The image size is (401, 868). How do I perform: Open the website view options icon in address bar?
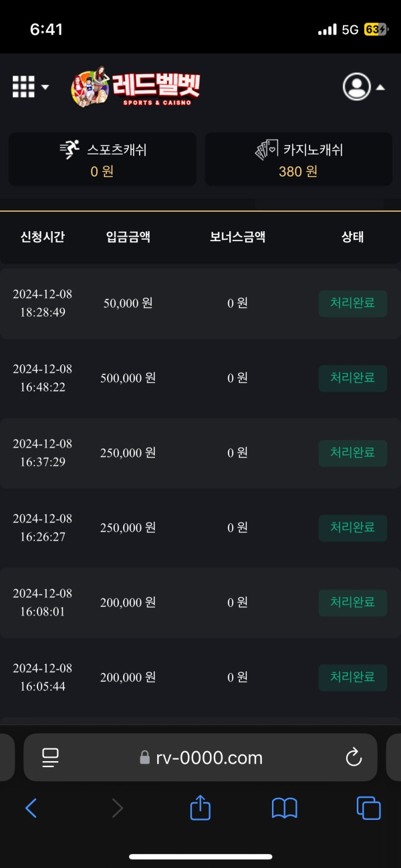(x=49, y=757)
